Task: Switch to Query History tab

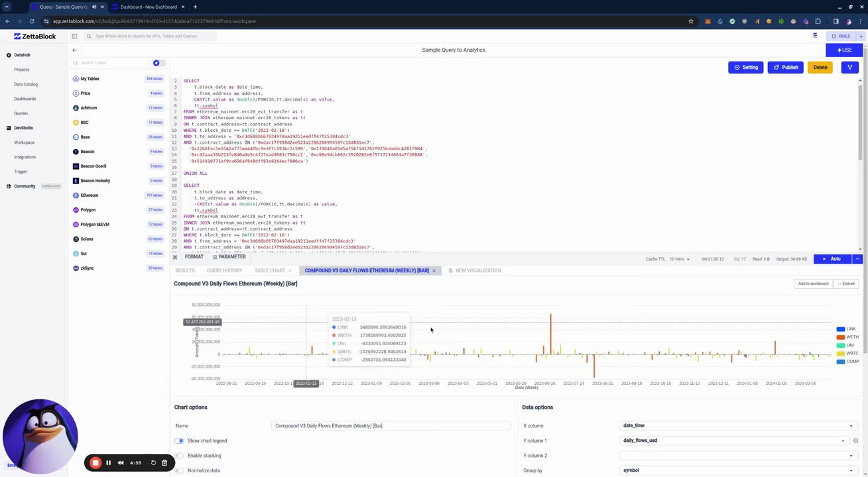Action: tap(224, 270)
